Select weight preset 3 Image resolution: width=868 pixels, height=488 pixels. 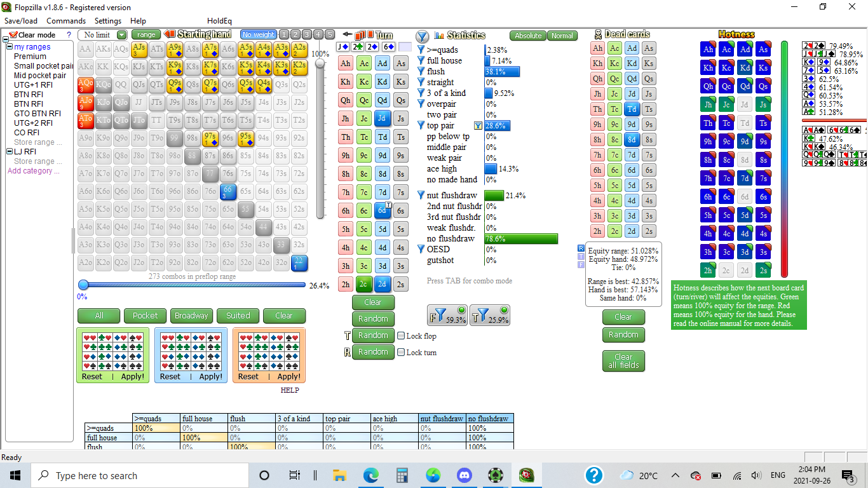tap(307, 34)
